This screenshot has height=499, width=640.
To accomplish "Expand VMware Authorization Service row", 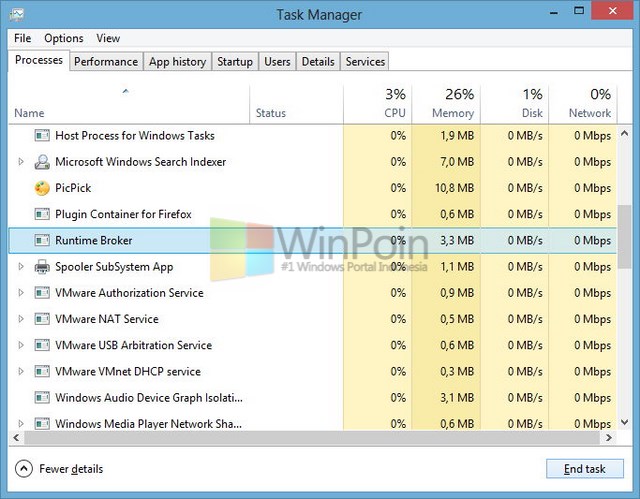I will 21,293.
